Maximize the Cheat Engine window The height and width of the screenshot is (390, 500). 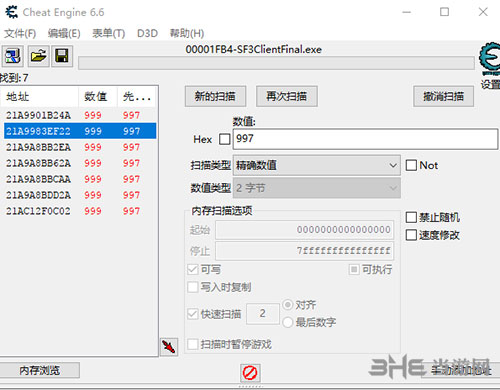(444, 12)
